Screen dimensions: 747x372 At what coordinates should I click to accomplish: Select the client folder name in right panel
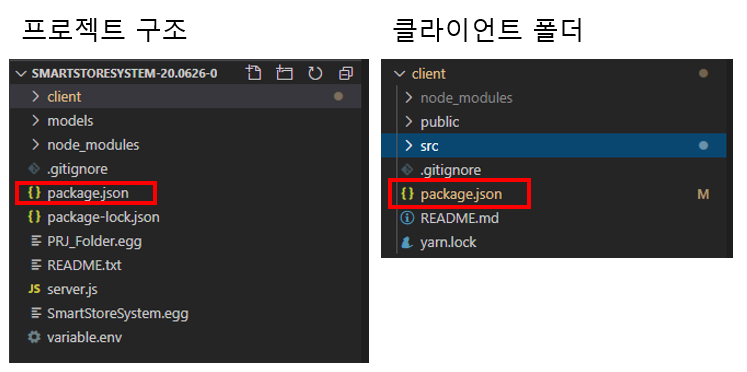click(x=428, y=74)
